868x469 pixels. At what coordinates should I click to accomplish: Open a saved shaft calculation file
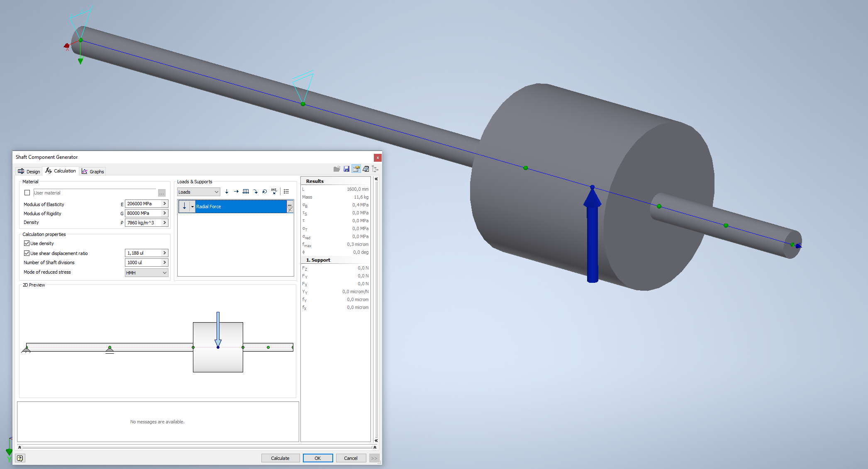337,169
